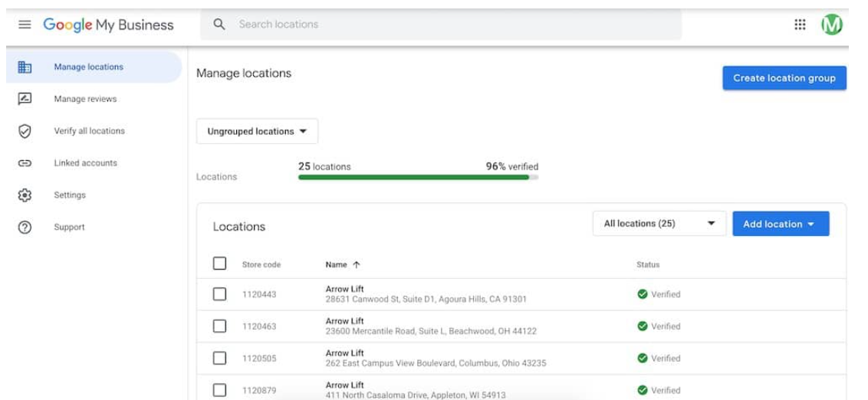Open Verify all locations
The height and width of the screenshot is (400, 868).
89,131
